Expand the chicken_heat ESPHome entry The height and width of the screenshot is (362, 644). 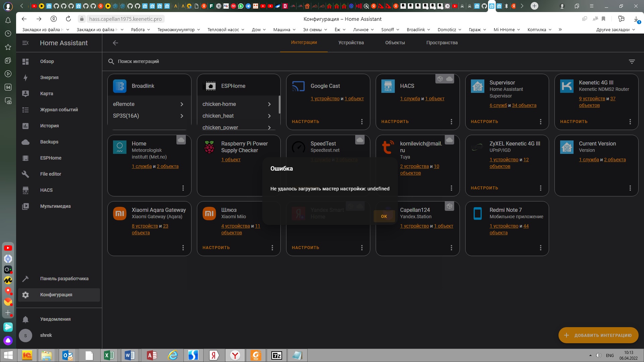click(238, 116)
